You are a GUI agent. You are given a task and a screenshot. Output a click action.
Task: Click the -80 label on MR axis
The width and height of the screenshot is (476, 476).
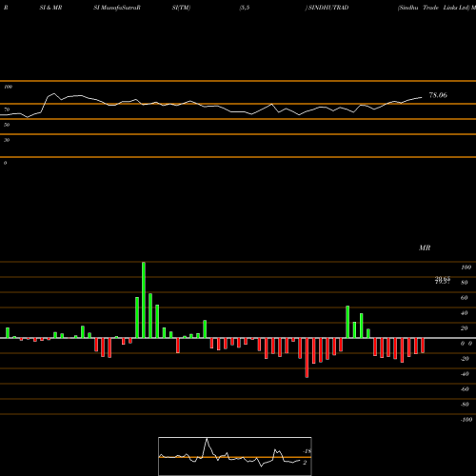coord(465,405)
